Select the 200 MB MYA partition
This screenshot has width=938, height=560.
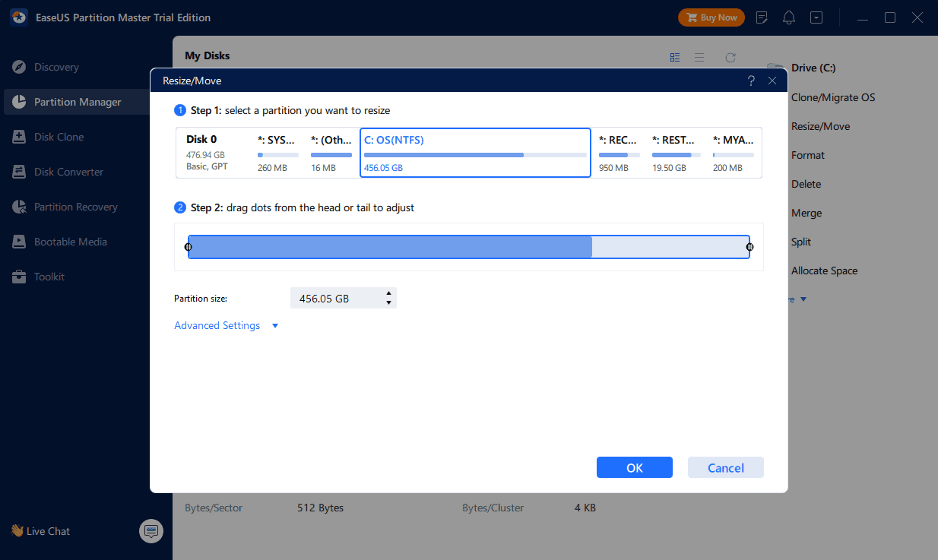734,153
